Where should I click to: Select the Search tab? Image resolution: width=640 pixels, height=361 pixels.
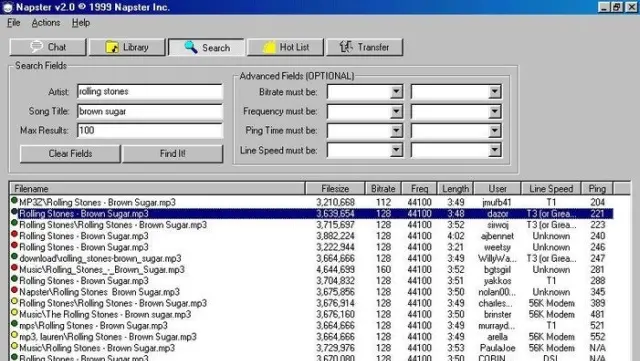[x=207, y=47]
